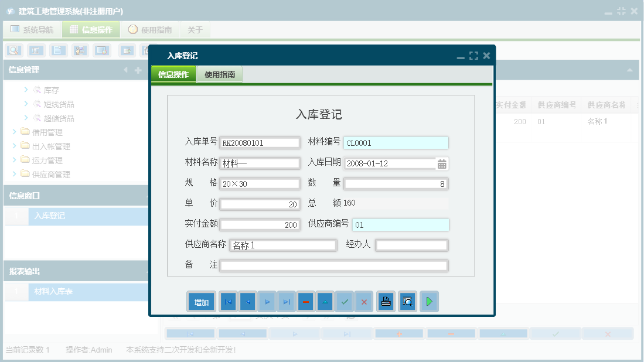This screenshot has height=362, width=644.
Task: Confirm the record with the green check icon
Action: [x=345, y=301]
